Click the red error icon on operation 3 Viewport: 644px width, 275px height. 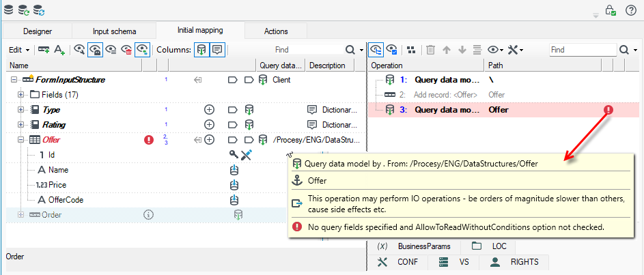tap(608, 110)
